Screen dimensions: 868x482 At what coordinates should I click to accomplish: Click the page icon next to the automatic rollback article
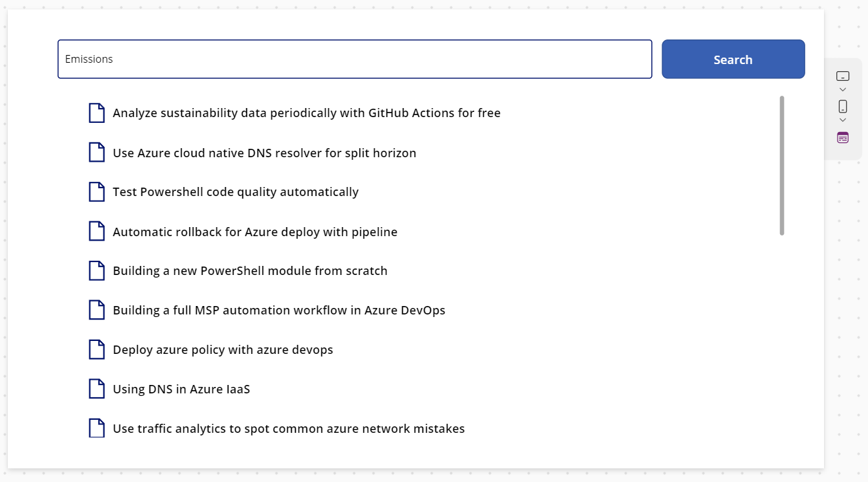tap(96, 231)
